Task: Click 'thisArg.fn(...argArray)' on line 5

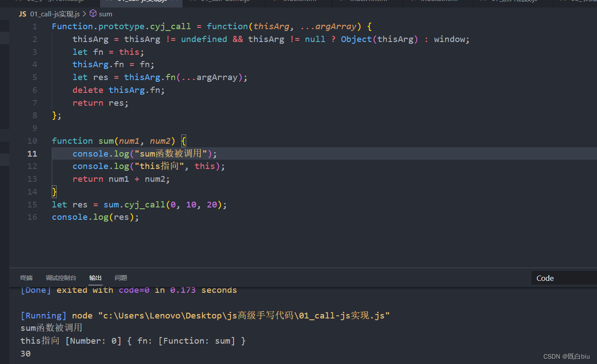Action: (x=184, y=77)
